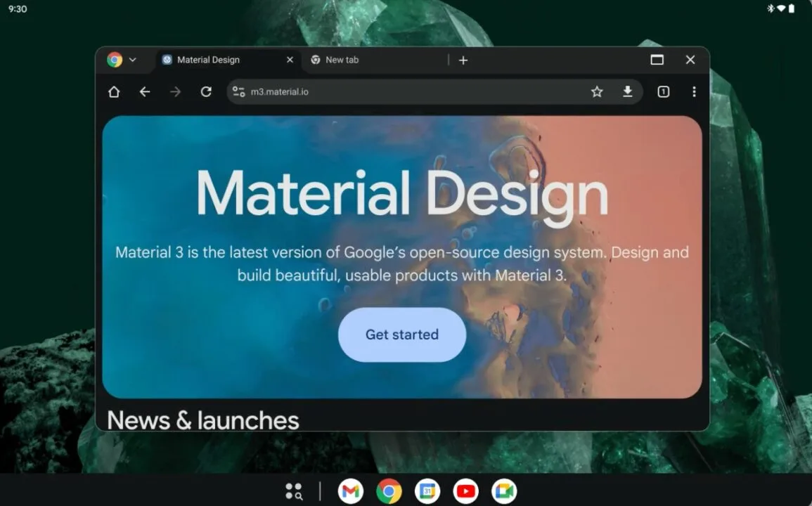Open the app drawer search in taskbar
The width and height of the screenshot is (812, 506).
click(x=294, y=491)
